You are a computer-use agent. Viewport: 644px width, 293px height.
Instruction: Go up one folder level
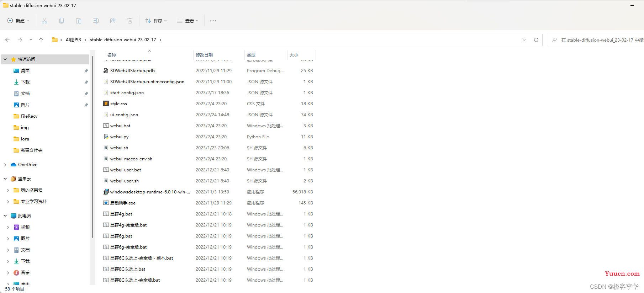41,40
